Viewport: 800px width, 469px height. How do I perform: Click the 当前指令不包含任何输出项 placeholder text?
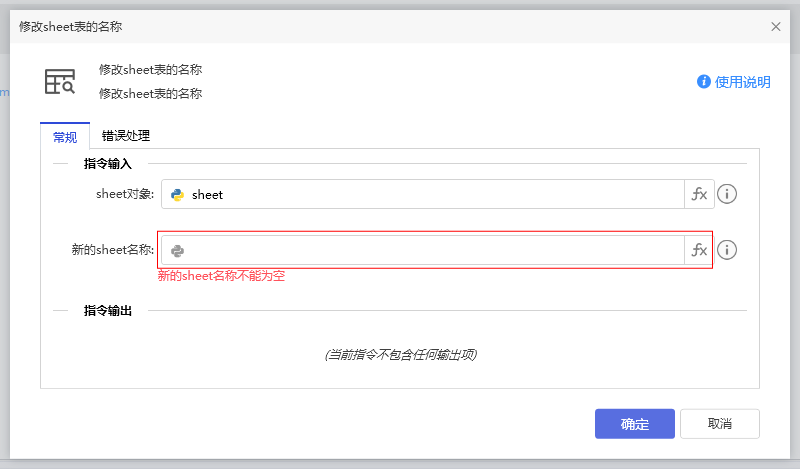(x=400, y=355)
